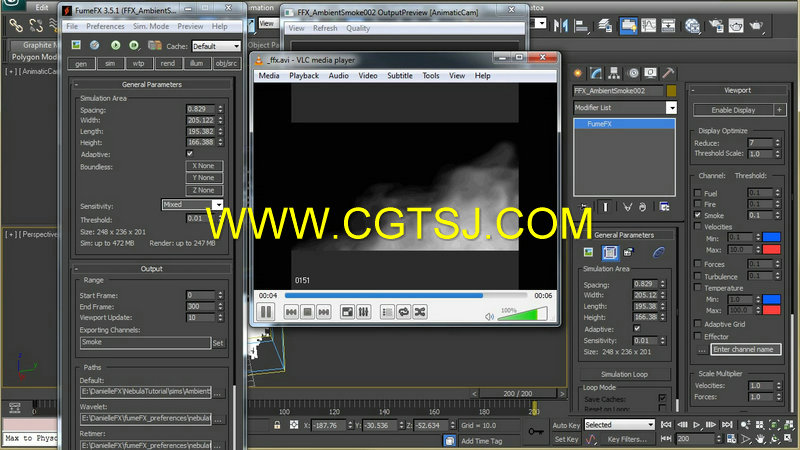Mute VLC speaker icon

[x=489, y=317]
